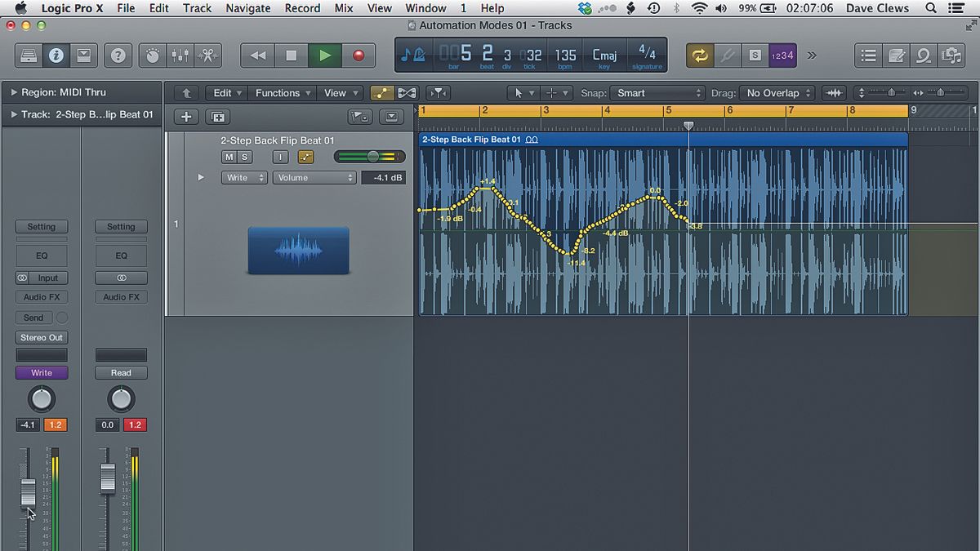Open the List Editors icon

(x=868, y=55)
